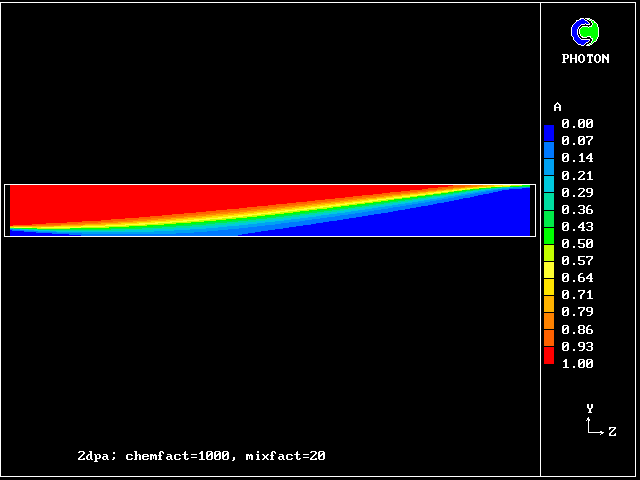
Task: Click the 1.00 legend value label
Action: point(577,364)
